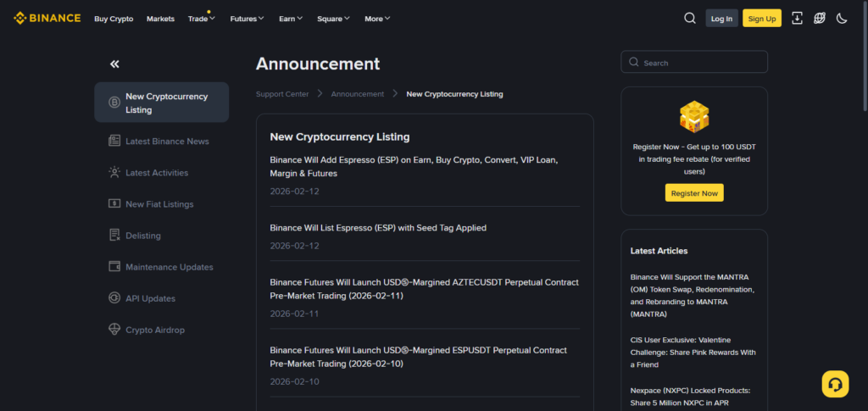Click the announcement Search input field

click(x=694, y=62)
